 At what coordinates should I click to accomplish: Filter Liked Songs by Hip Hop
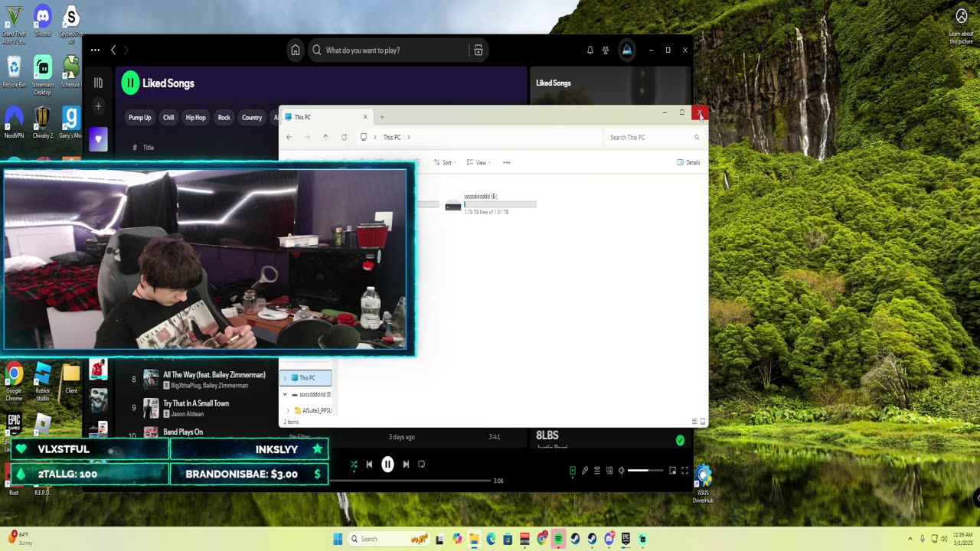[195, 118]
